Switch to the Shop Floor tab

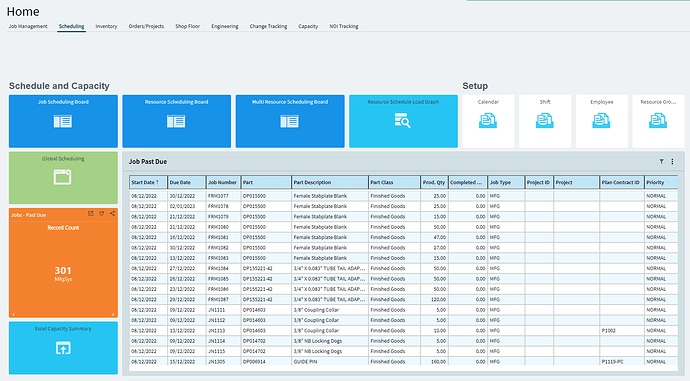click(x=187, y=26)
